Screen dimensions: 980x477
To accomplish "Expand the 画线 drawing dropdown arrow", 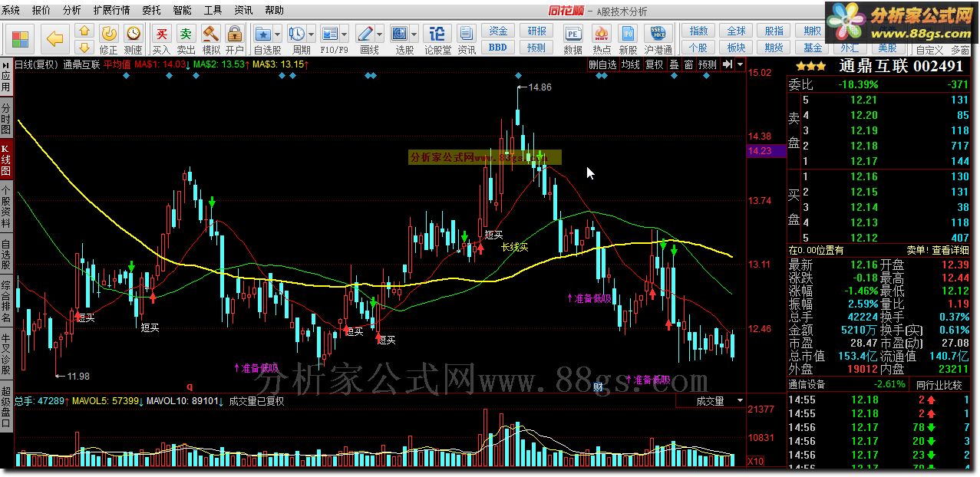I will 378,35.
